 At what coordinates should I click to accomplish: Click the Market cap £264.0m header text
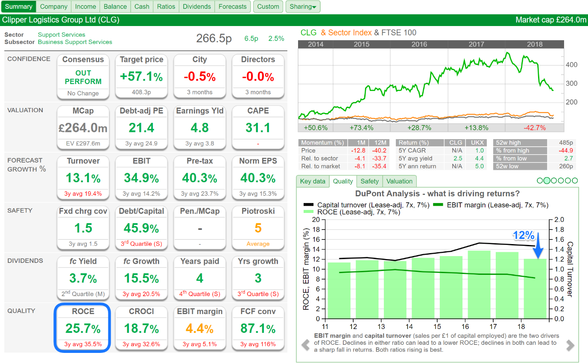pos(551,20)
